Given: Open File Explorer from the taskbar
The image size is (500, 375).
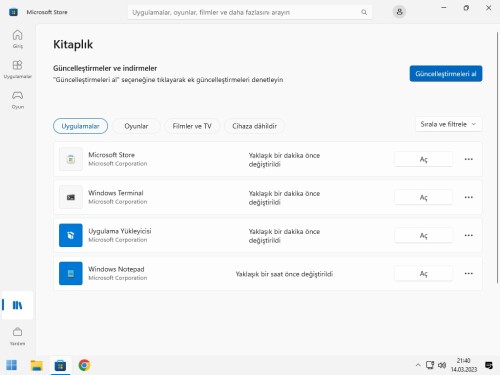Looking at the screenshot, I should (x=36, y=365).
